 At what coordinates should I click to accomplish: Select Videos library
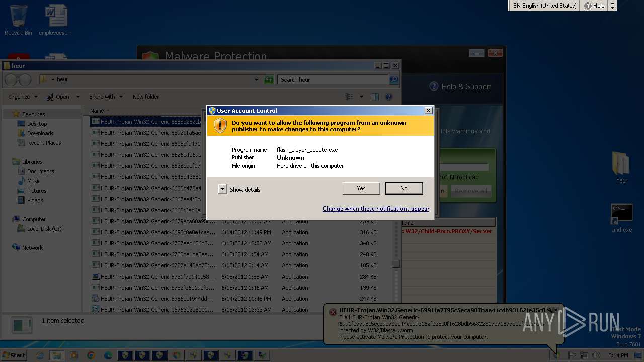tap(35, 200)
